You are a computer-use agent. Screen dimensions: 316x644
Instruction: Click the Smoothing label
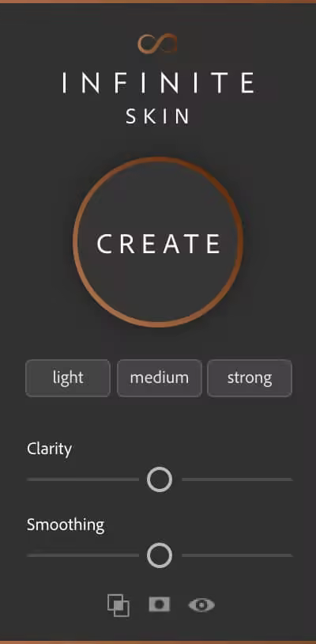pyautogui.click(x=66, y=525)
